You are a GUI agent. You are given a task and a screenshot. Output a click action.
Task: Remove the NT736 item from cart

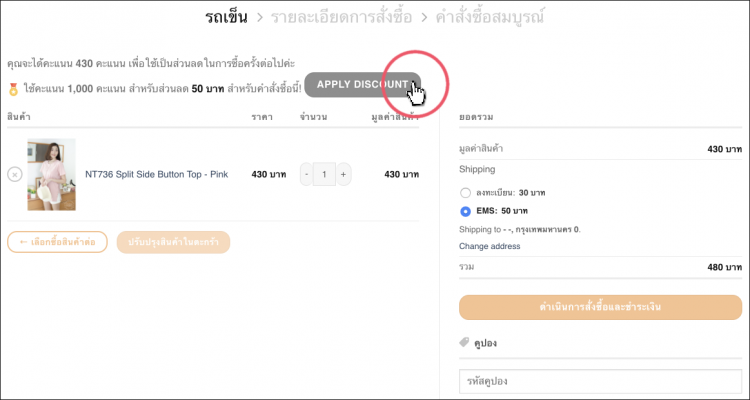click(14, 174)
